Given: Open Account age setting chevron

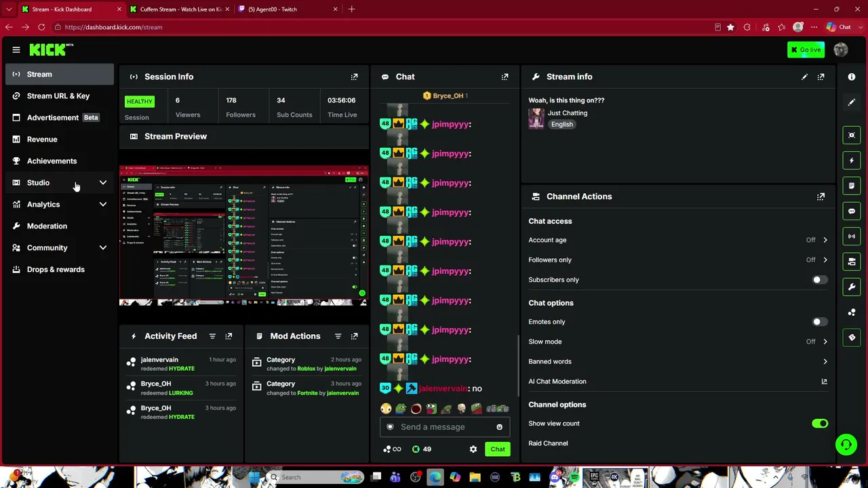Looking at the screenshot, I should [x=825, y=240].
